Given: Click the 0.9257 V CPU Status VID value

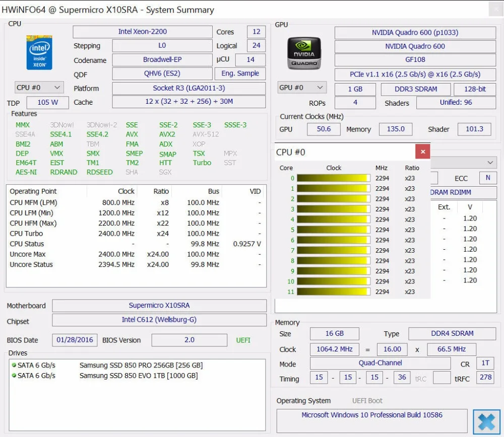Looking at the screenshot, I should click(x=247, y=244).
